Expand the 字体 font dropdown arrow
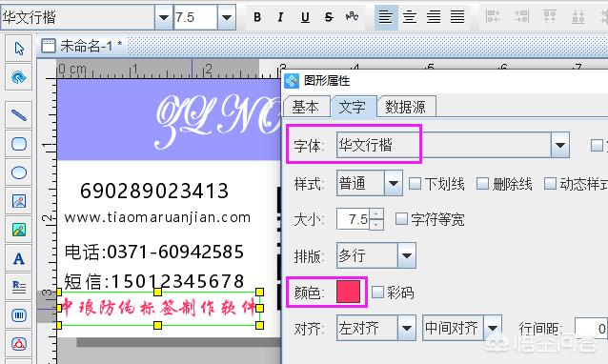The image size is (608, 364). 560,145
